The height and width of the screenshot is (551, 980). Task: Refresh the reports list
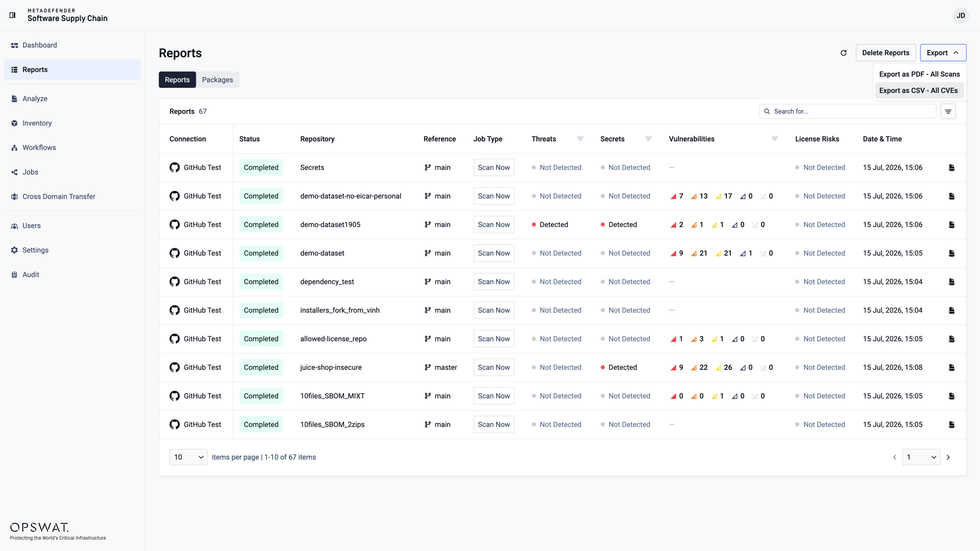click(844, 53)
